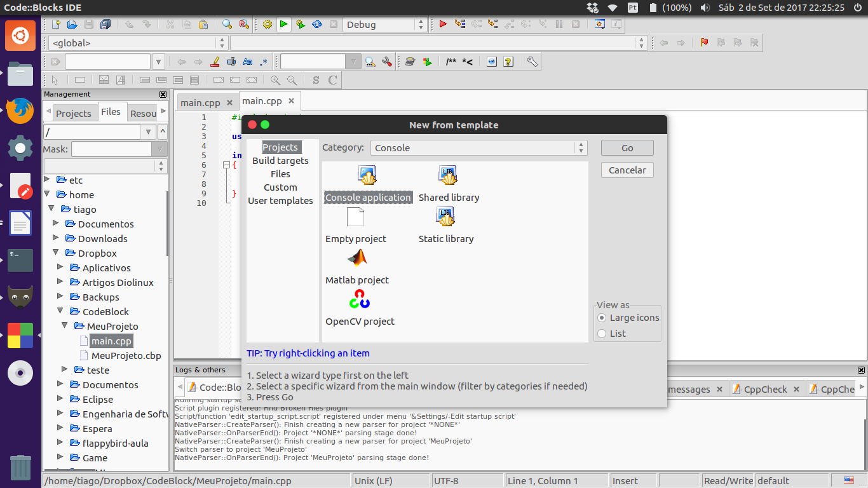This screenshot has height=488, width=868.
Task: Collapse the MeuProjeto folder
Action: point(65,326)
